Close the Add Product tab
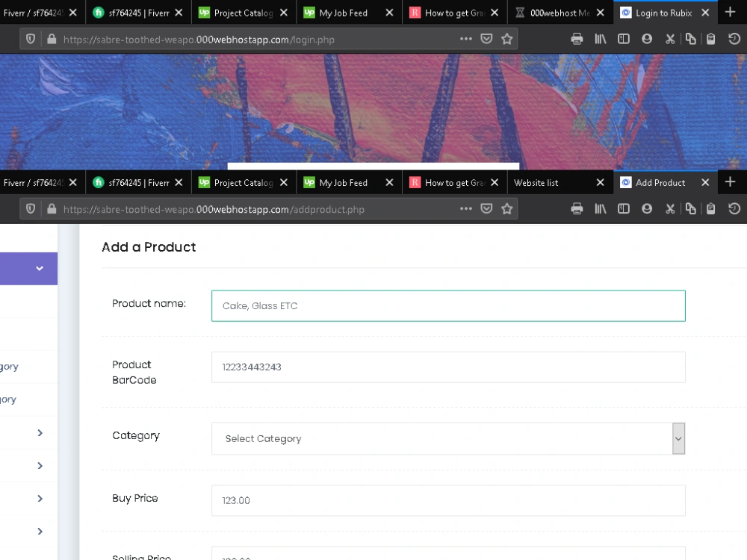747x560 pixels. 706,183
